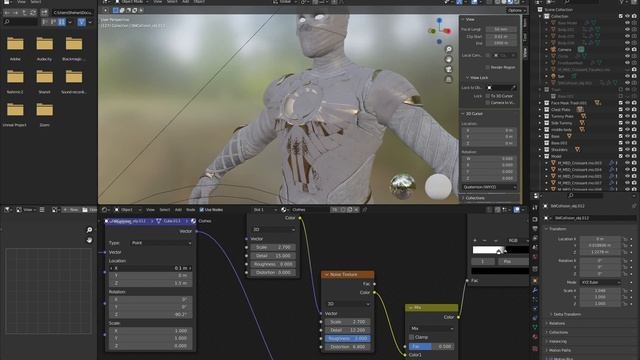The height and width of the screenshot is (360, 640).
Task: Hide the Camera object using its eye icon
Action: coord(627,49)
